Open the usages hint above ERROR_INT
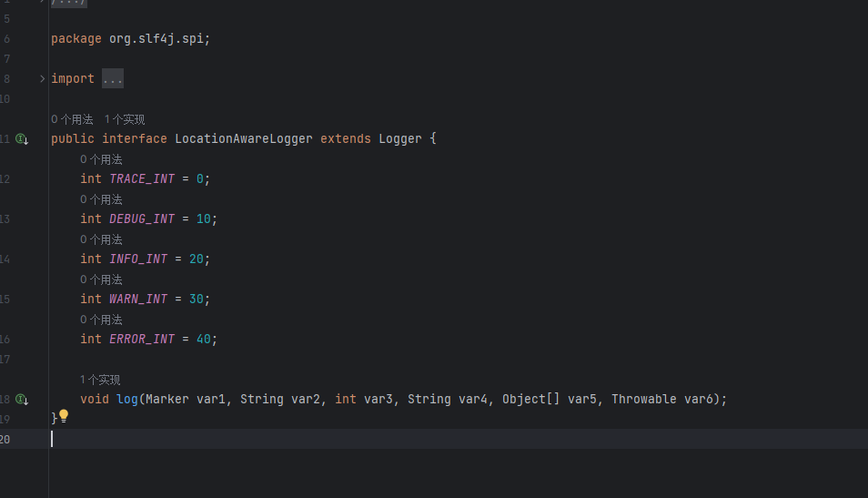 pos(101,320)
